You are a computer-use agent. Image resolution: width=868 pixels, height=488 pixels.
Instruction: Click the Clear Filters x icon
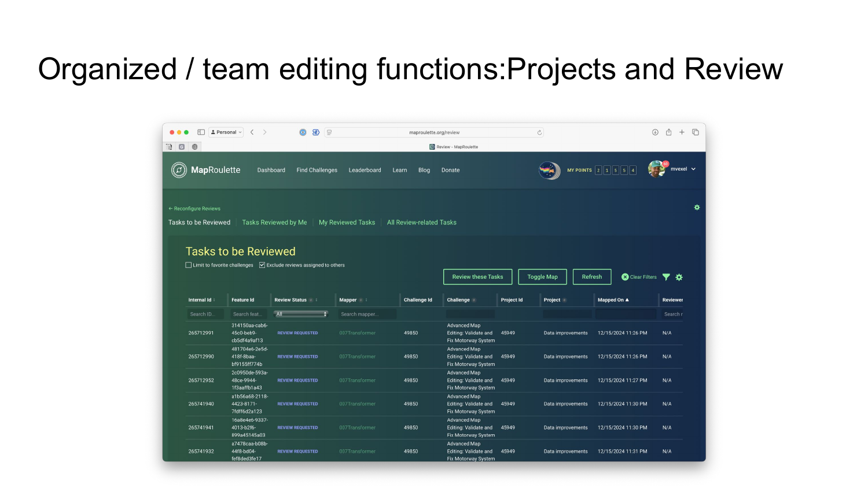click(625, 277)
